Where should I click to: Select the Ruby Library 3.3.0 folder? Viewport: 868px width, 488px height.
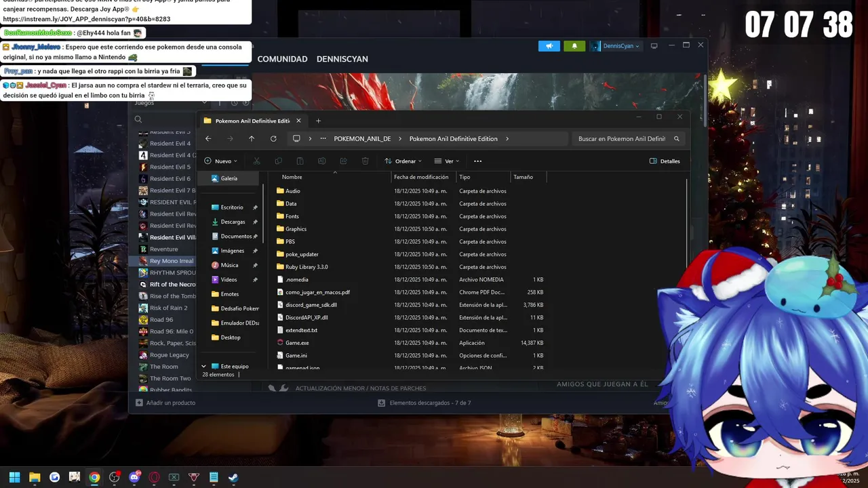307,267
